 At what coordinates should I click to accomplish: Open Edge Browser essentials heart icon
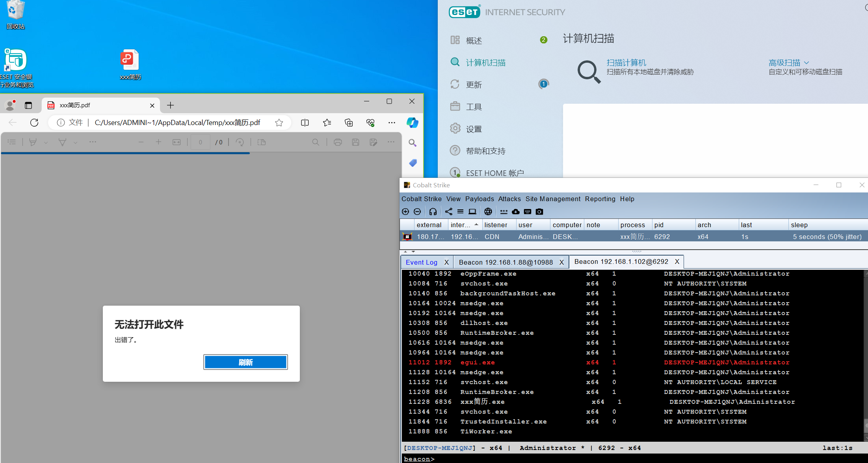(370, 123)
